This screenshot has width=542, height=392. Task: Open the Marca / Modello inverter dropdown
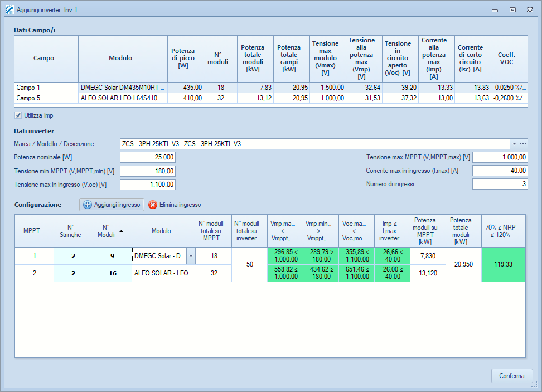pyautogui.click(x=514, y=143)
